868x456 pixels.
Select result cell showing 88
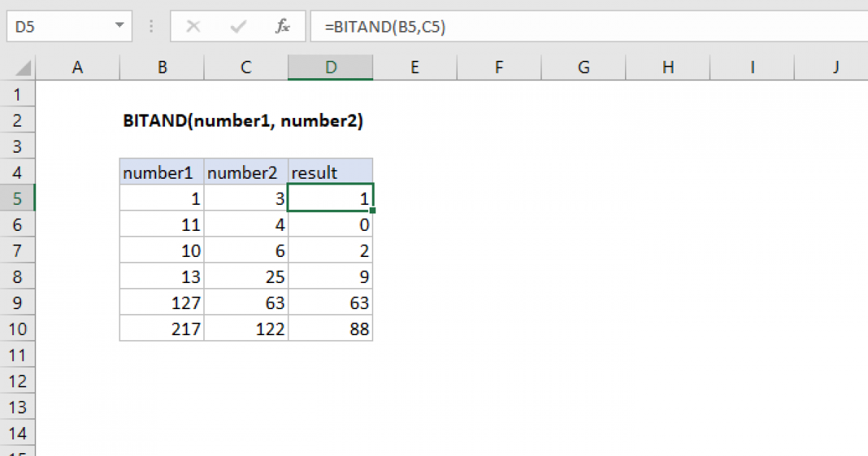pos(331,329)
